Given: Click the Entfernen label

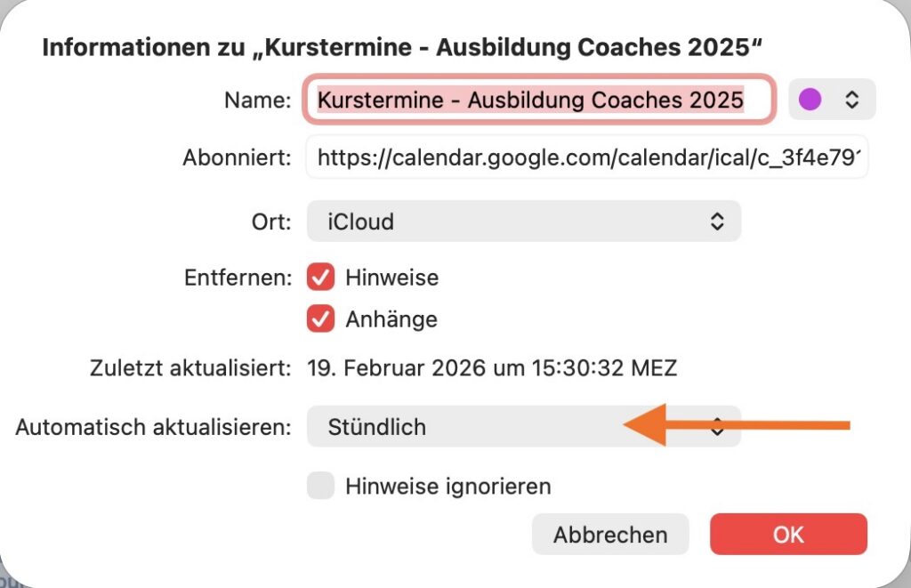Looking at the screenshot, I should (238, 278).
